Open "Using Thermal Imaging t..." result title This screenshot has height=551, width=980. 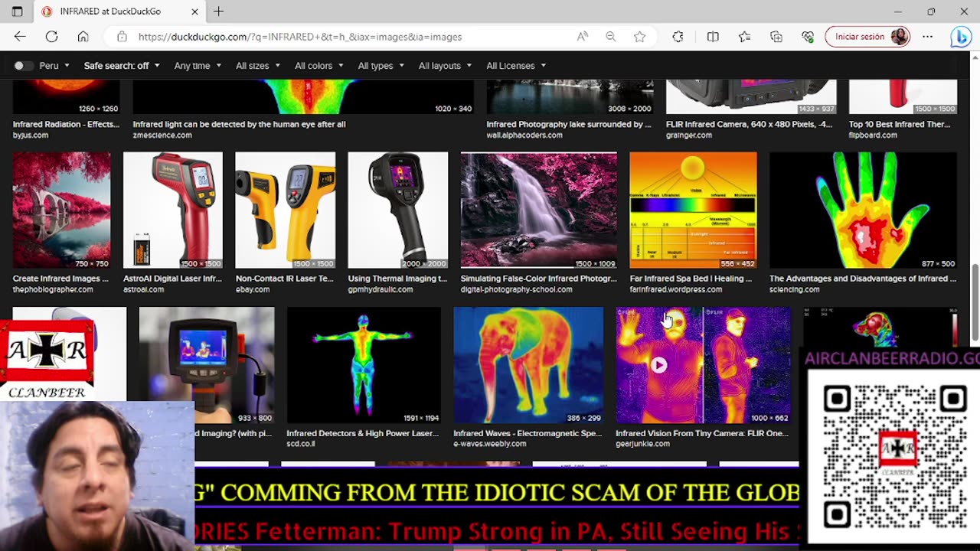click(x=397, y=279)
